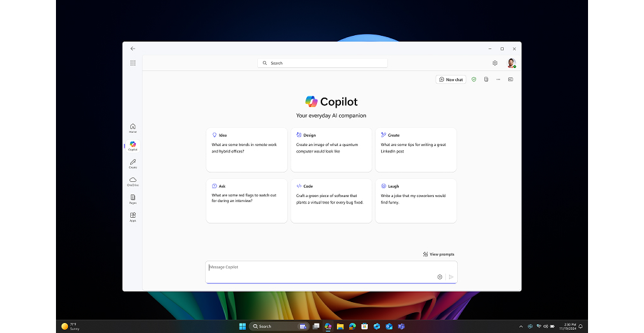
Task: Select the Ask prompt card
Action: (x=247, y=201)
